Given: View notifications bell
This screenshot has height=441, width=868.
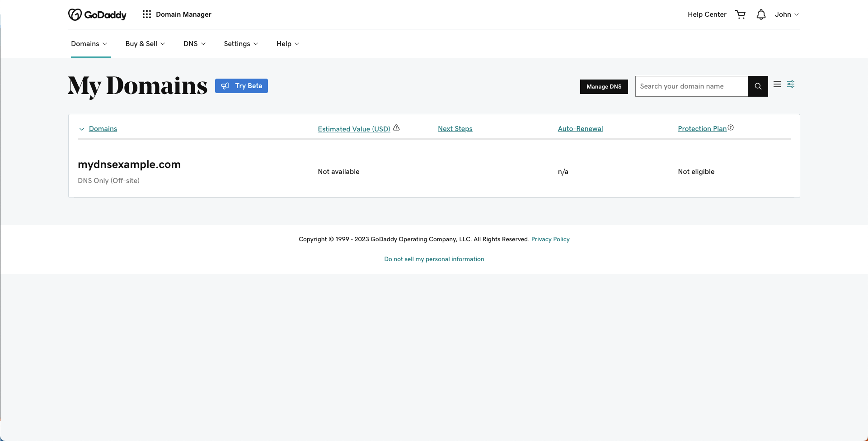Looking at the screenshot, I should 761,14.
